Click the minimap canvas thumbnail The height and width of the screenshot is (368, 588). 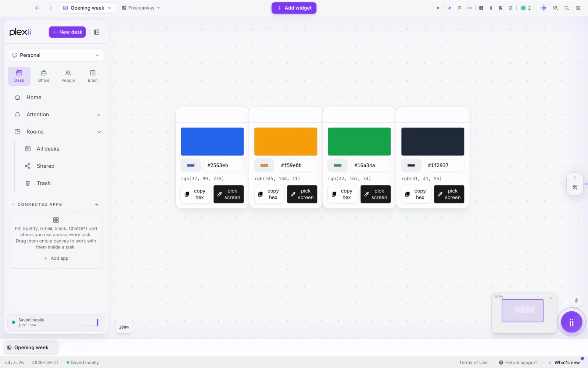pos(523,311)
